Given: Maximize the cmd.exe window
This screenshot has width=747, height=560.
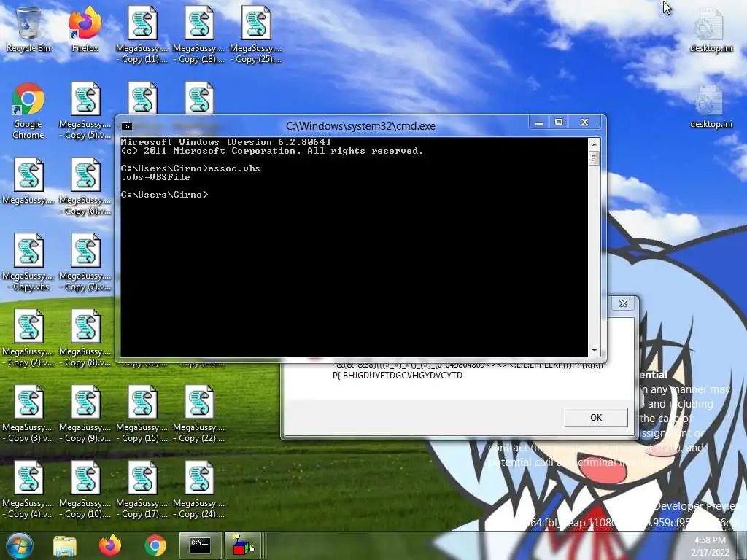Looking at the screenshot, I should tap(559, 122).
